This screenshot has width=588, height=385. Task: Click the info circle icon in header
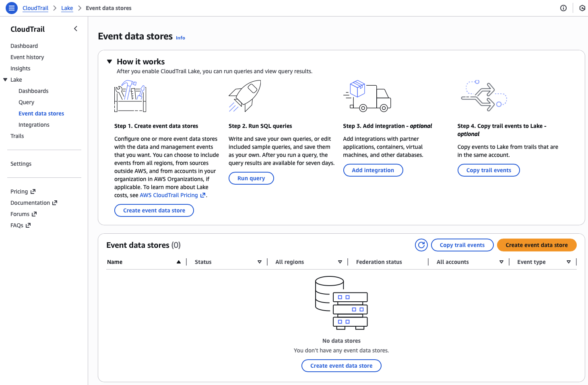pyautogui.click(x=563, y=8)
